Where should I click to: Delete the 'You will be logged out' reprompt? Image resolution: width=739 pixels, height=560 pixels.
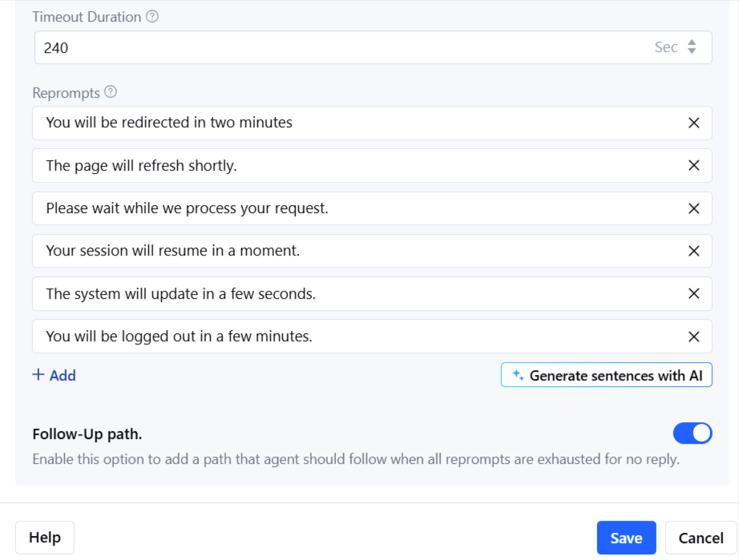coord(693,336)
